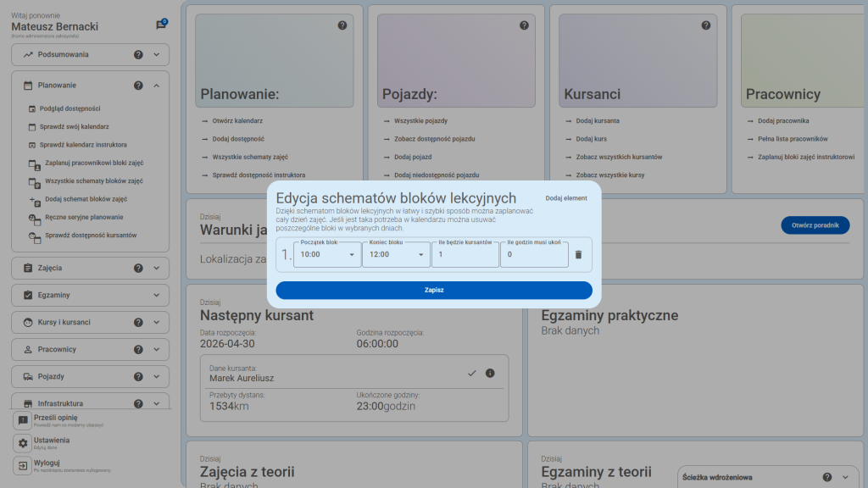Expand the Egzaminy sidebar section
Viewport: 868px width, 488px height.
[157, 296]
